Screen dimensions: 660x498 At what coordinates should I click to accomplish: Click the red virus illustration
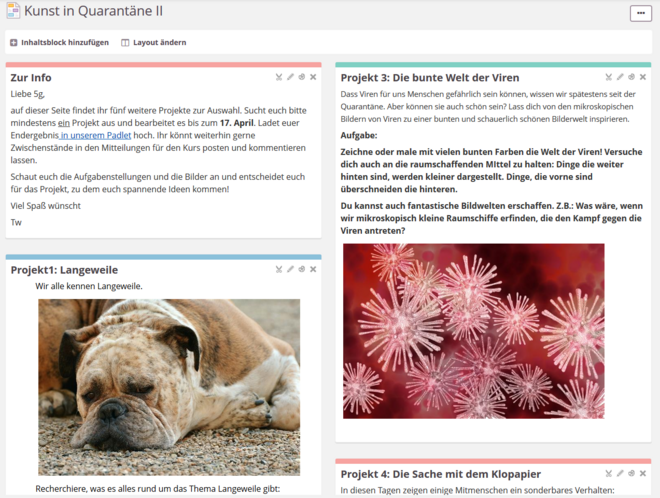point(473,330)
